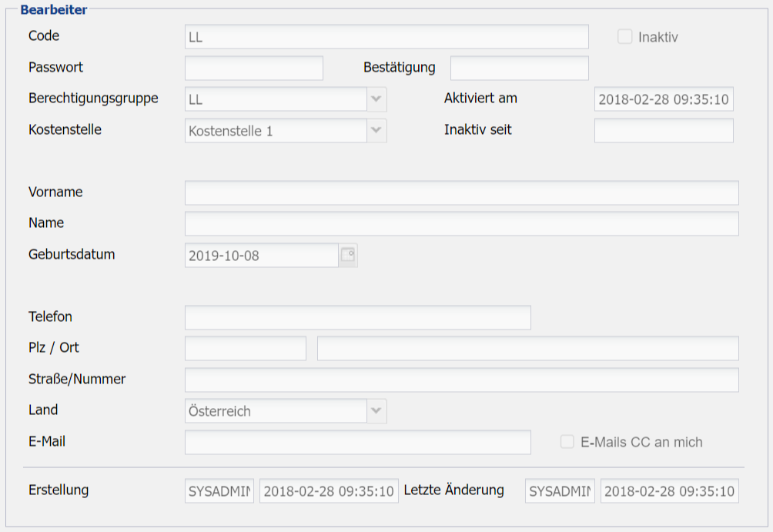Expand the Berechtigungsgruppe dropdown
The width and height of the screenshot is (773, 532).
point(376,99)
